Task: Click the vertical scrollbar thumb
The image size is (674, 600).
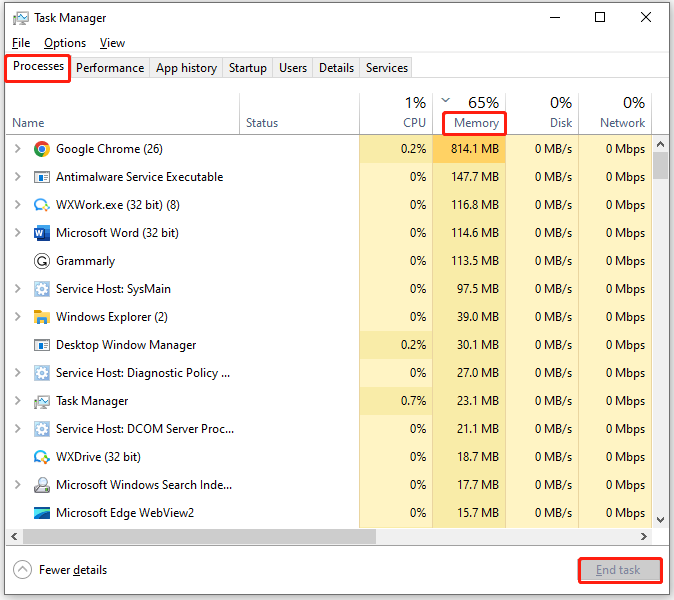Action: 661,166
